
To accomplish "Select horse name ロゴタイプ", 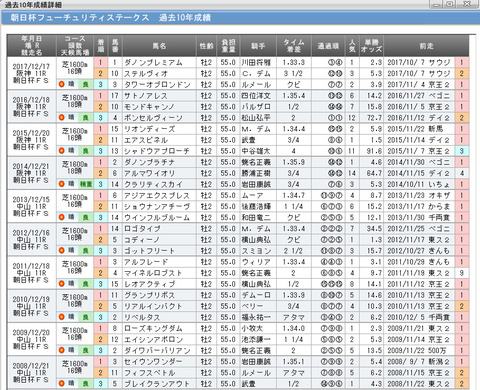I will coord(142,229).
